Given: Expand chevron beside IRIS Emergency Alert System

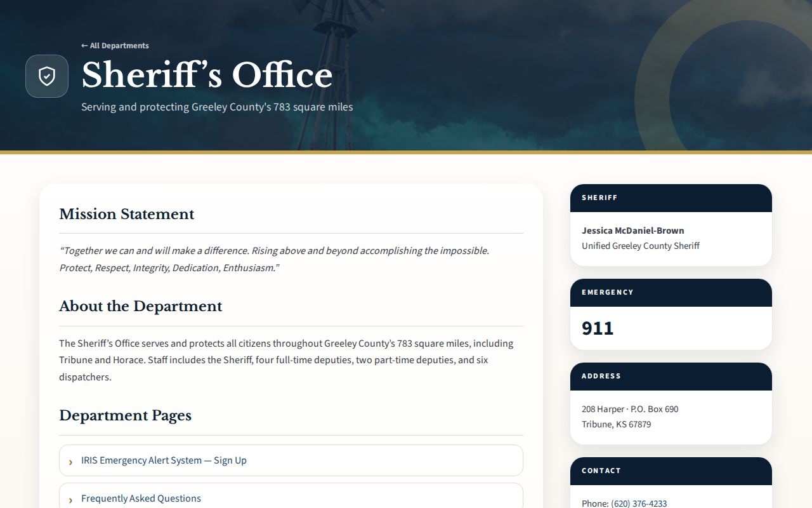Looking at the screenshot, I should [x=70, y=462].
